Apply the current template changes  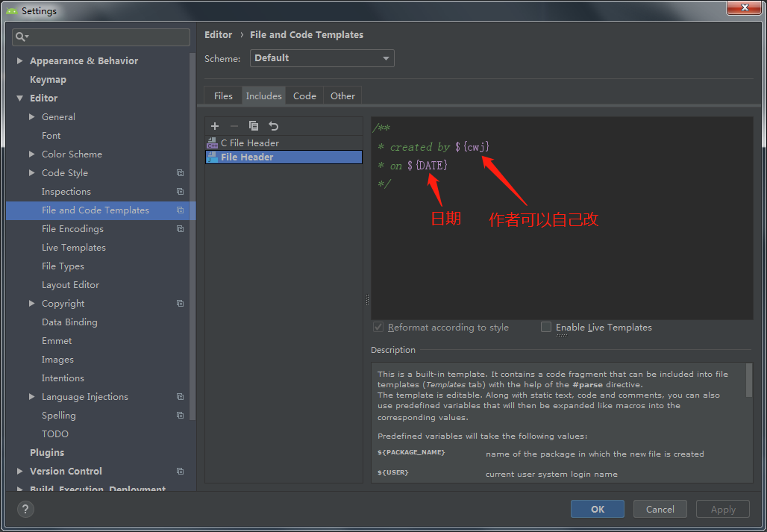pyautogui.click(x=722, y=509)
